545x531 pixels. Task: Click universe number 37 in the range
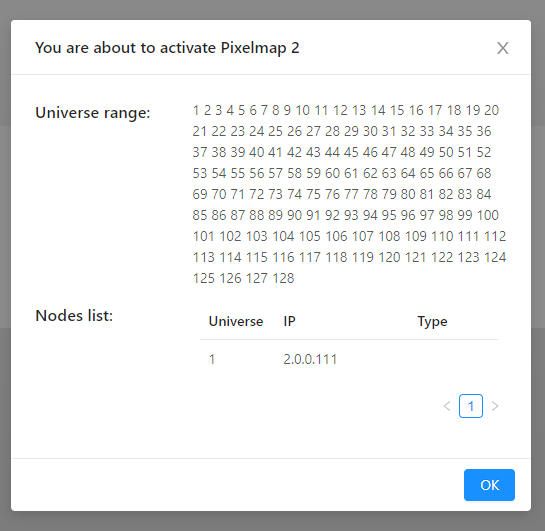tap(200, 152)
